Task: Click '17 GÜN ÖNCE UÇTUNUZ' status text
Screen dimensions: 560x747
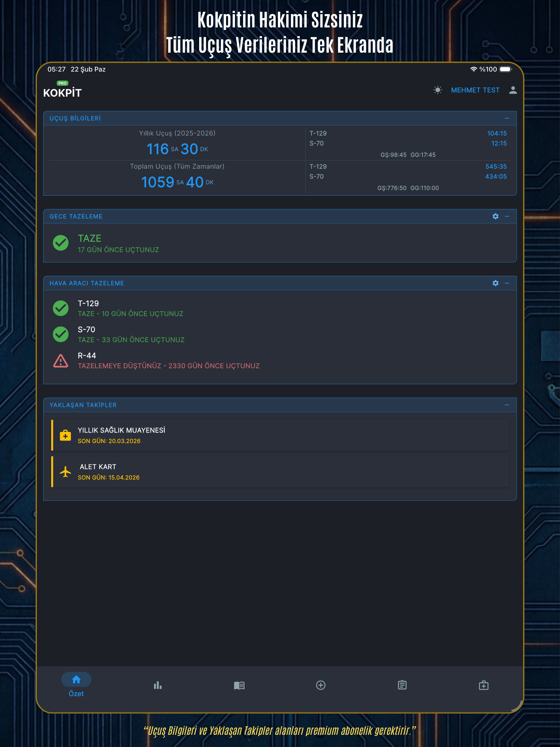Action: [118, 249]
